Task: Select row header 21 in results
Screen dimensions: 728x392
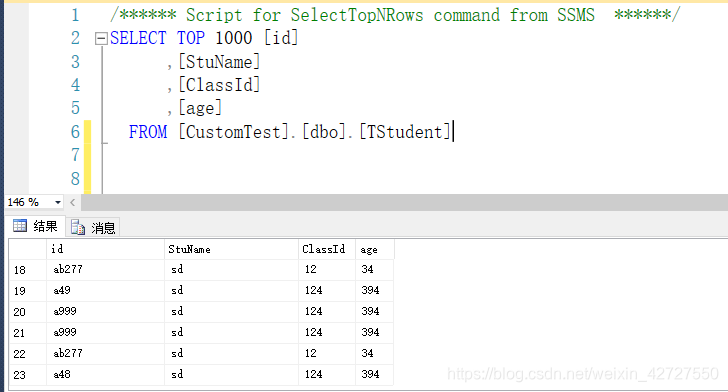Action: [x=28, y=333]
